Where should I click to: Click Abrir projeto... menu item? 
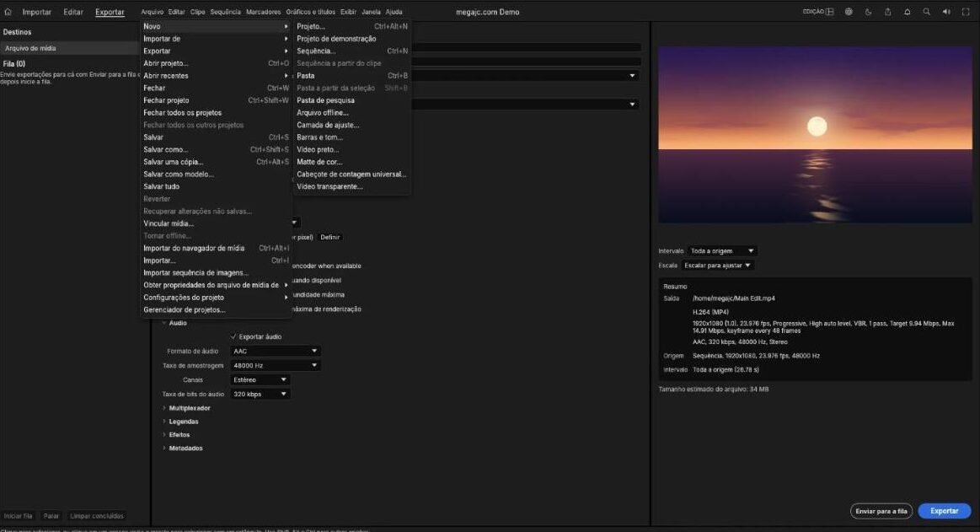[216, 64]
